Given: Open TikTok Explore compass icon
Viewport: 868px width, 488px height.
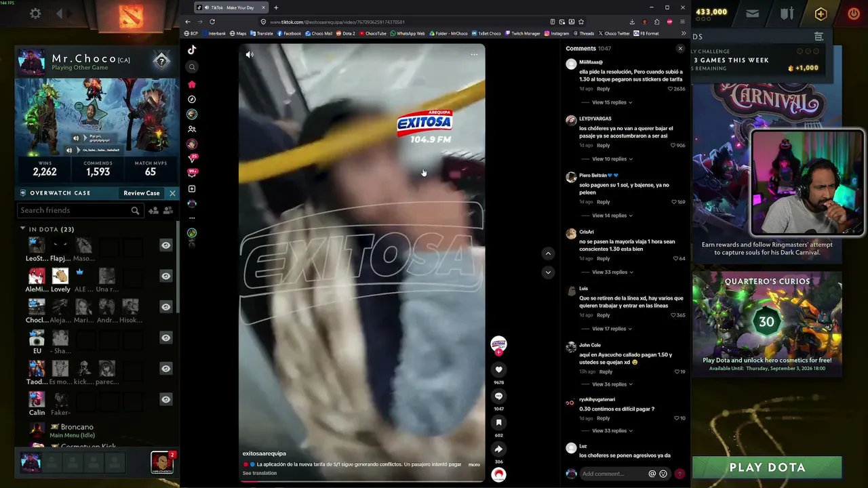Looking at the screenshot, I should point(192,99).
